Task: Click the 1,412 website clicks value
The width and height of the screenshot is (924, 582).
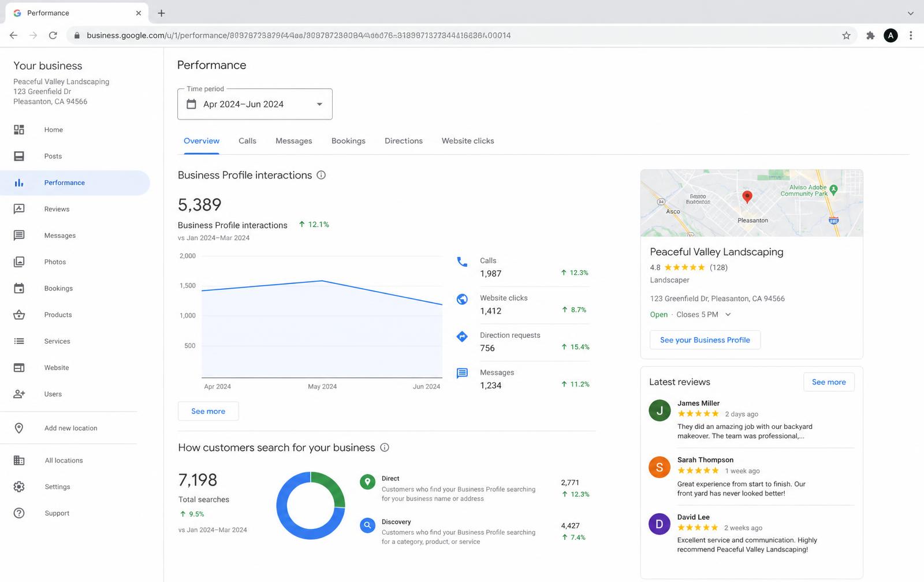Action: click(x=491, y=311)
